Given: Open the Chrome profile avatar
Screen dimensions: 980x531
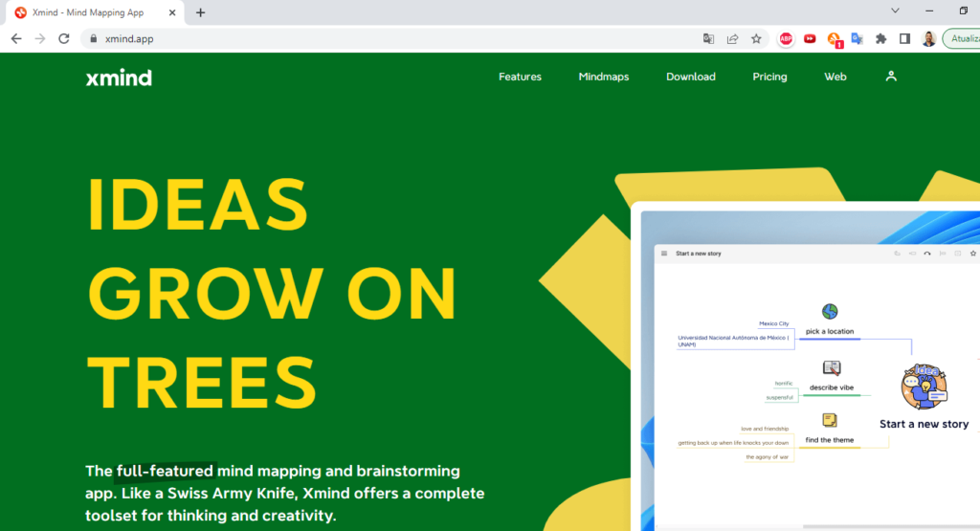Looking at the screenshot, I should point(928,38).
